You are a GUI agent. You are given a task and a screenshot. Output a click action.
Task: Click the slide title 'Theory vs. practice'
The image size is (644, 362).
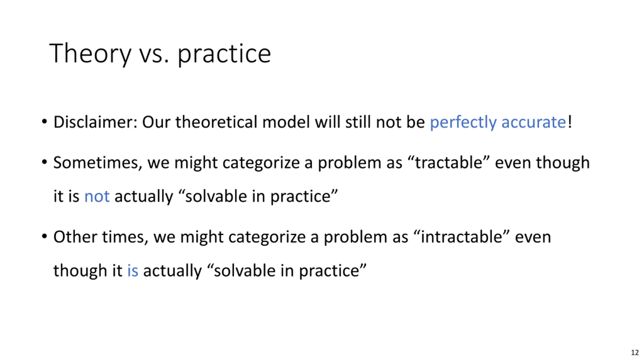coord(160,54)
